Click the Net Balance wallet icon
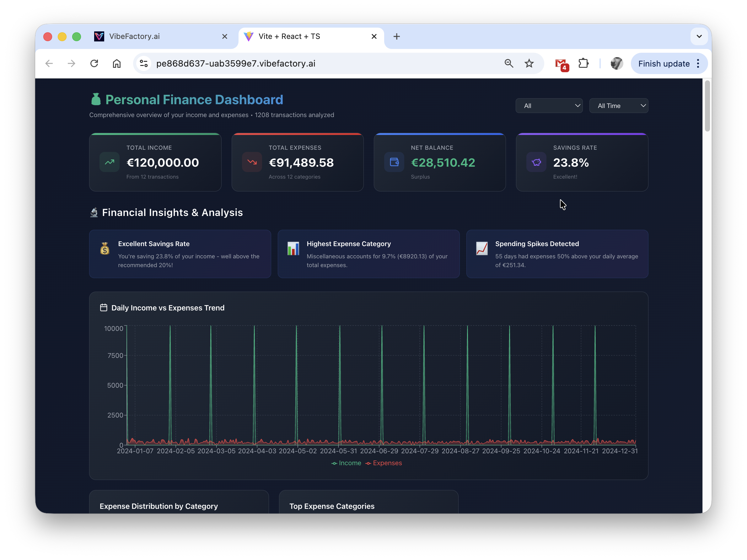 (x=394, y=162)
